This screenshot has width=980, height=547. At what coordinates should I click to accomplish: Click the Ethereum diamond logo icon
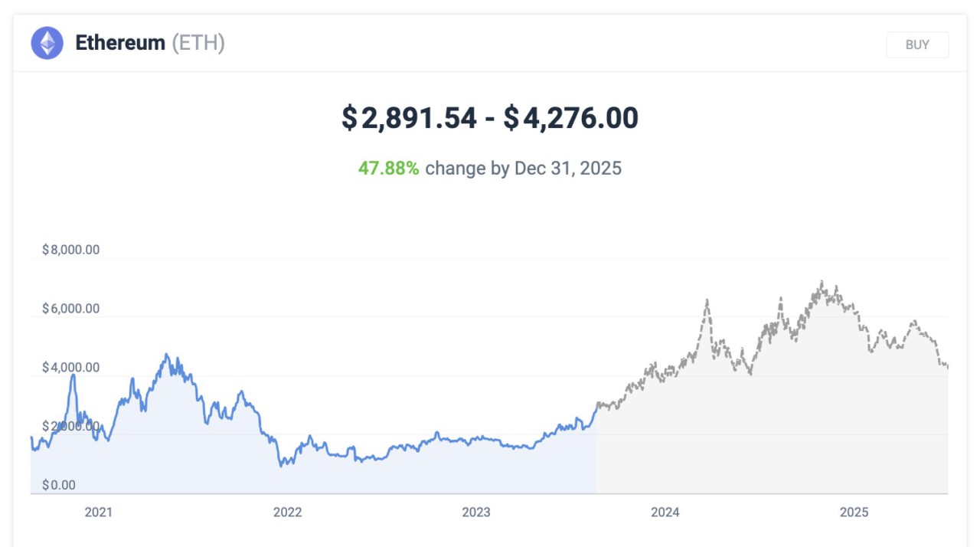(47, 43)
